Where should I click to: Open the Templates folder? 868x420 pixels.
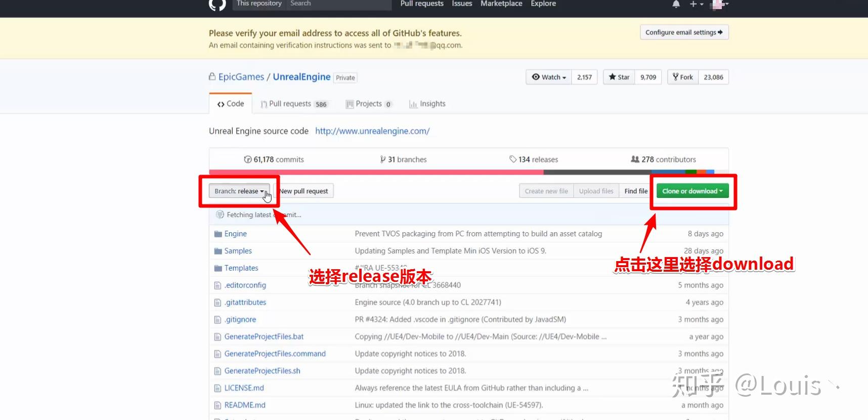coord(241,268)
